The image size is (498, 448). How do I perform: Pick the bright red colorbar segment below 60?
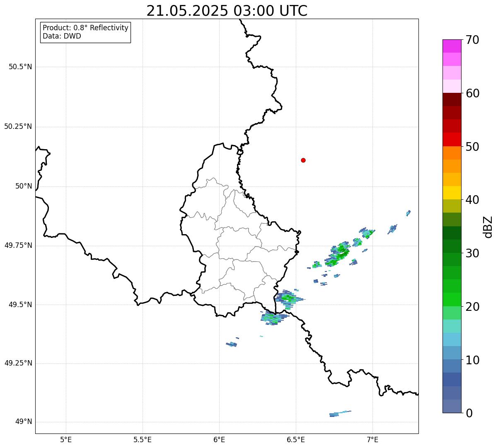[452, 139]
